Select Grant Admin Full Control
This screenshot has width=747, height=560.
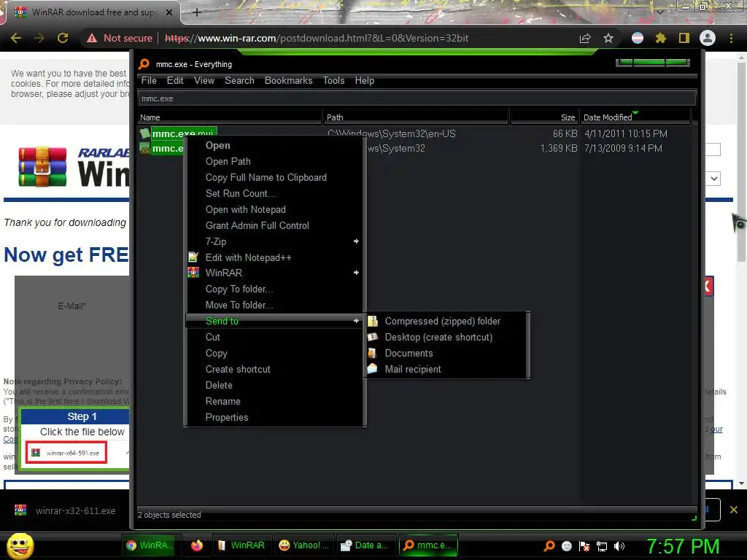tap(274, 226)
